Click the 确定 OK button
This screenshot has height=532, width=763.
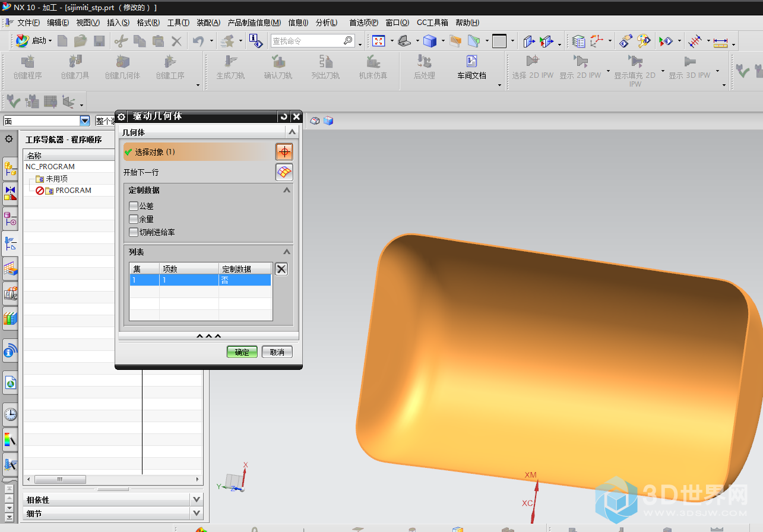coord(242,352)
